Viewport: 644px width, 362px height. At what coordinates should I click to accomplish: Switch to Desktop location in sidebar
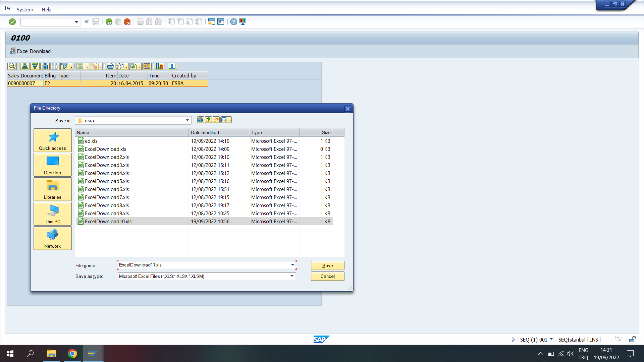tap(52, 165)
